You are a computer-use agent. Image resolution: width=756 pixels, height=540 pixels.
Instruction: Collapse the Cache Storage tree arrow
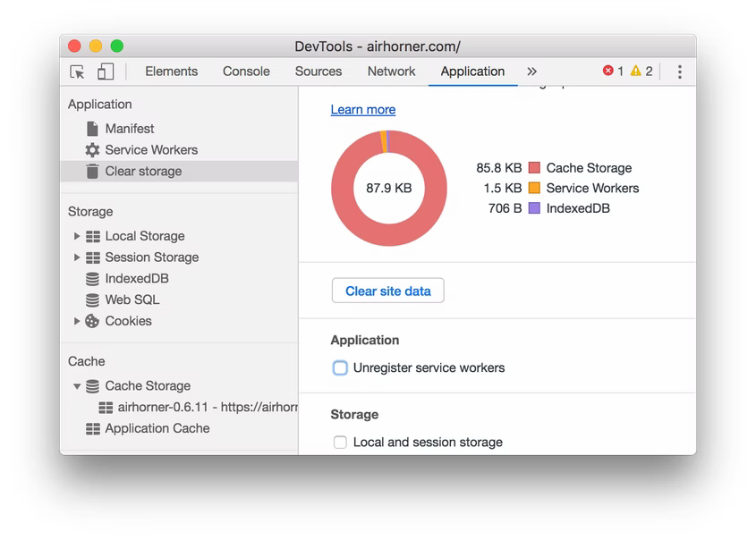click(77, 386)
